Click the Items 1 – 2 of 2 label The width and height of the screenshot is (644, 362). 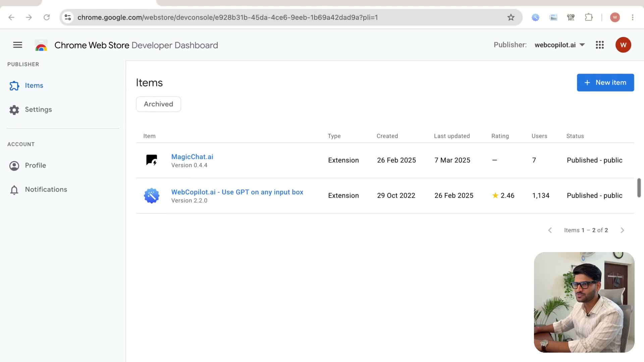(x=586, y=230)
